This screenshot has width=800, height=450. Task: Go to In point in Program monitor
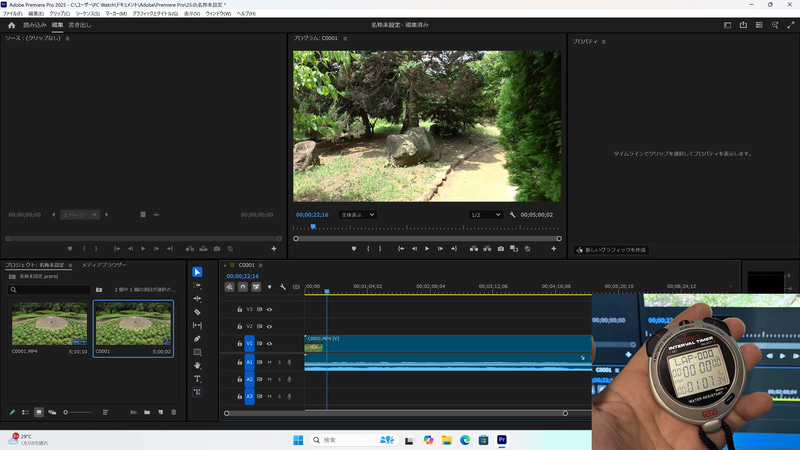click(x=401, y=248)
